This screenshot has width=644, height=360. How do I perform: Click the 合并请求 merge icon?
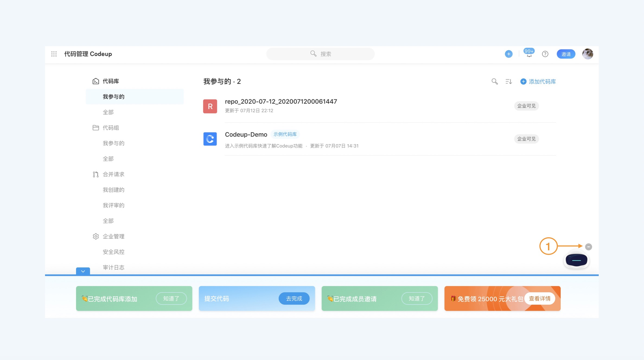point(95,174)
